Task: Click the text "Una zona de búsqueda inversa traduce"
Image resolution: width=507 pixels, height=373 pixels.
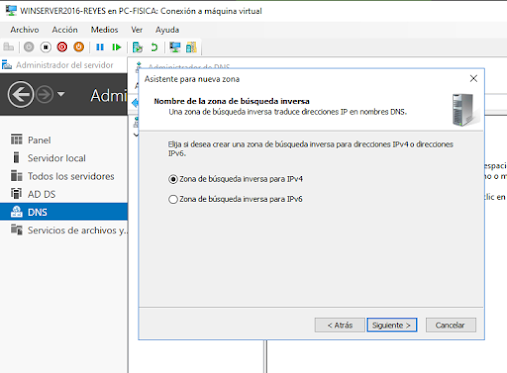Action: (234, 112)
